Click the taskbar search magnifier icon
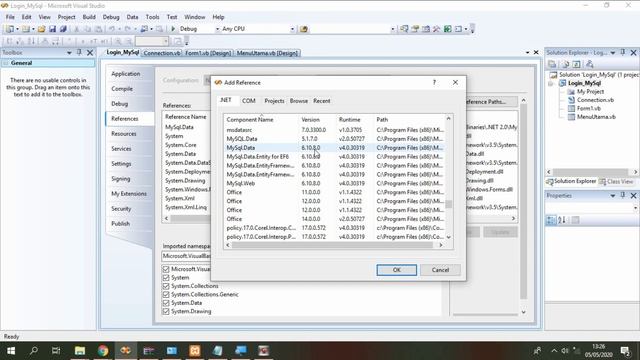640x360 pixels. (33, 351)
